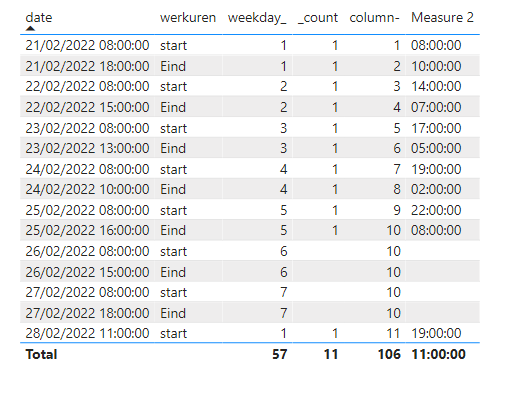
Task: Sort by the werkuren column header
Action: [188, 17]
